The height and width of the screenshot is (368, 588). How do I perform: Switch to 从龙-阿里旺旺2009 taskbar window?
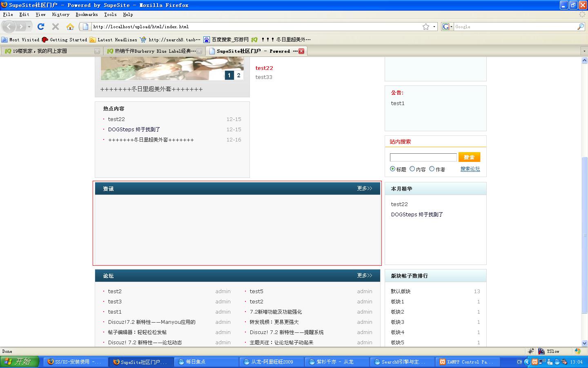pyautogui.click(x=272, y=362)
